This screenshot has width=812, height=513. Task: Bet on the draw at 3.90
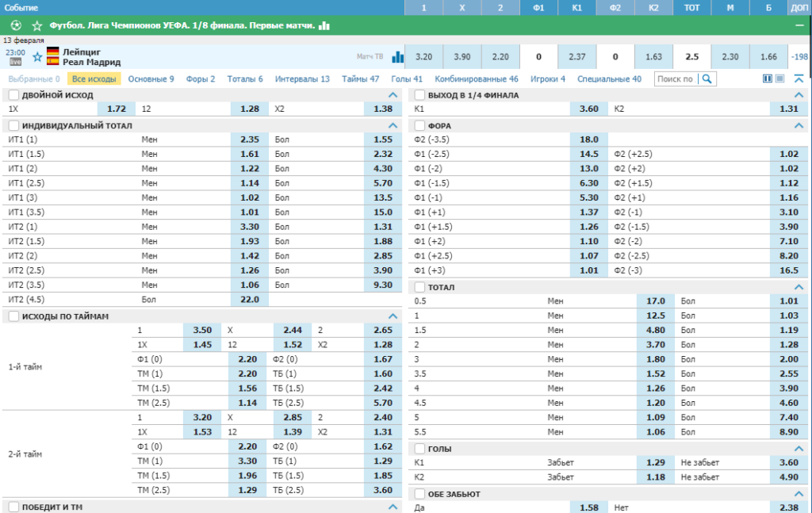click(462, 57)
